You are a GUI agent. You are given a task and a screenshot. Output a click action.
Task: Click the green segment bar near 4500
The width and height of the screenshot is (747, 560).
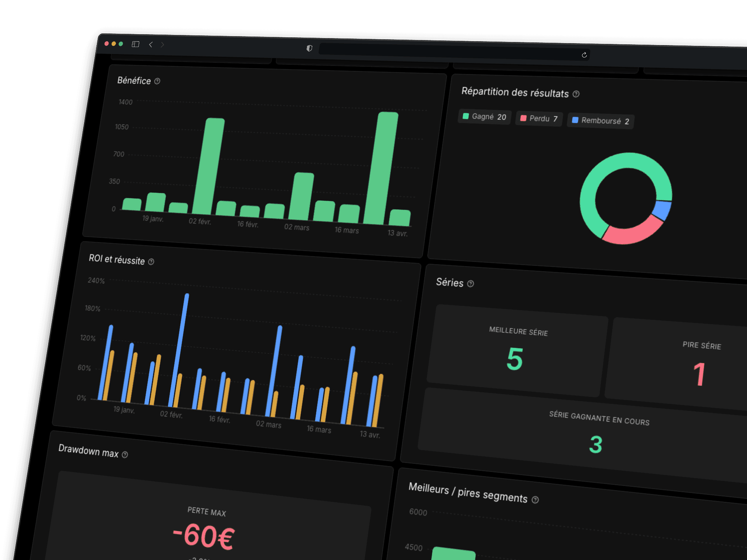pos(453,553)
